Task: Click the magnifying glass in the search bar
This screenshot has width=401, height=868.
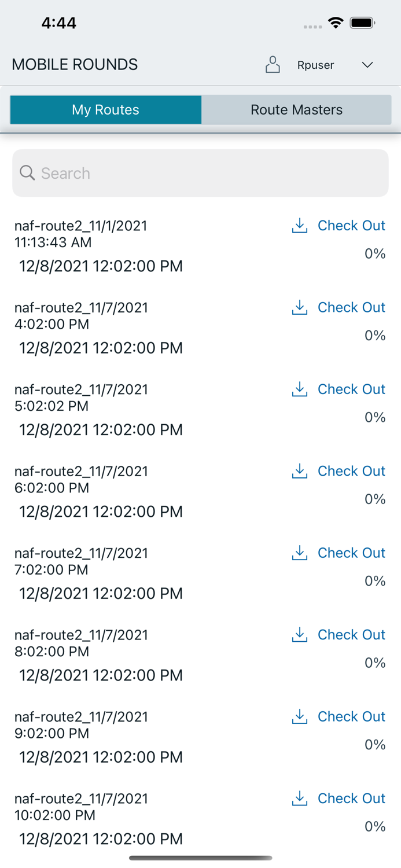Action: 27,173
